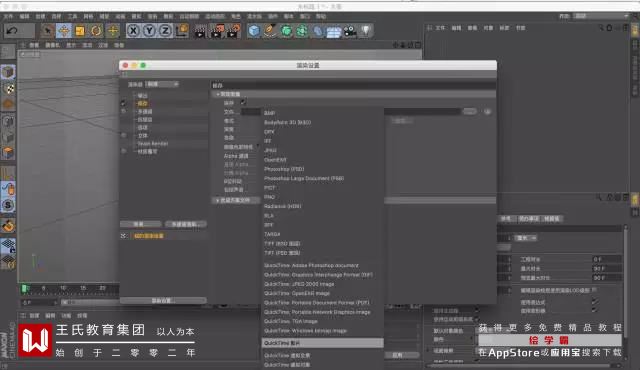
Task: Click the Effect button in render settings
Action: [x=140, y=224]
